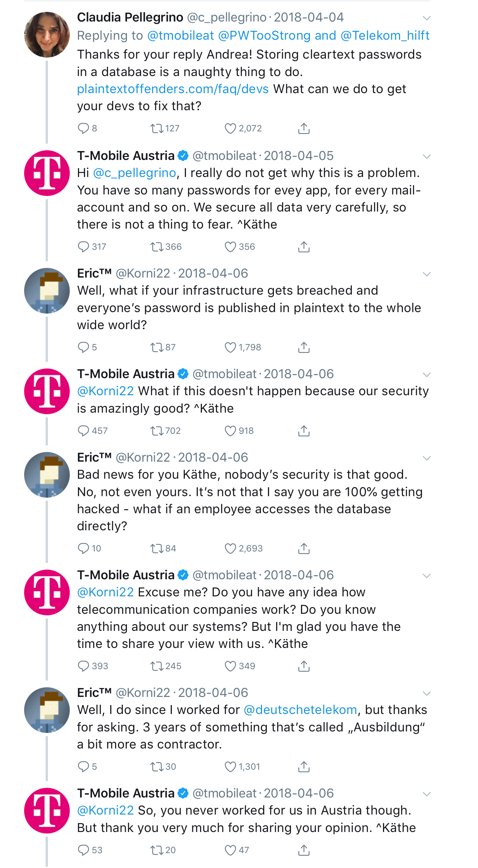This screenshot has width=478, height=868.
Task: Like the last T-Mobile tweet with 47 likes
Action: [230, 850]
